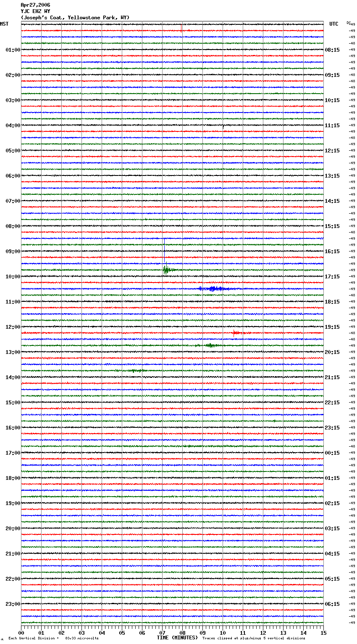Click the UTC timezone header
Image resolution: width=357 pixels, height=644 pixels.
click(334, 24)
